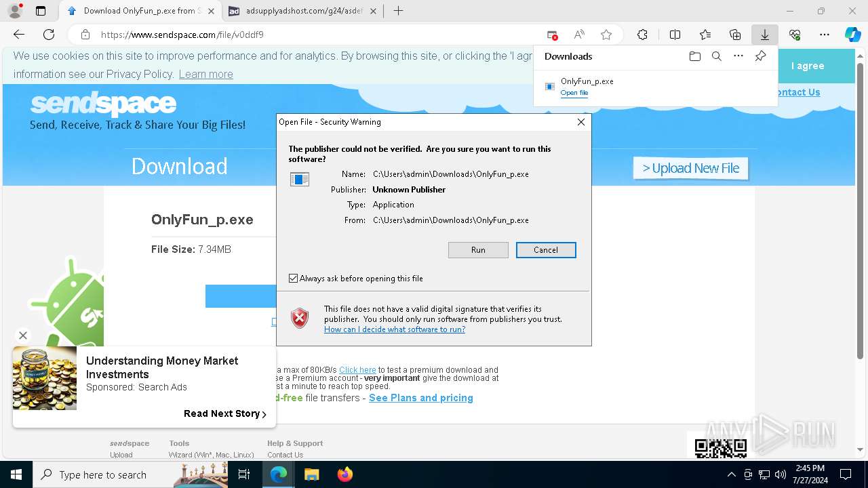Click the sendspace logo
Viewport: 868px width, 488px height.
[x=103, y=104]
